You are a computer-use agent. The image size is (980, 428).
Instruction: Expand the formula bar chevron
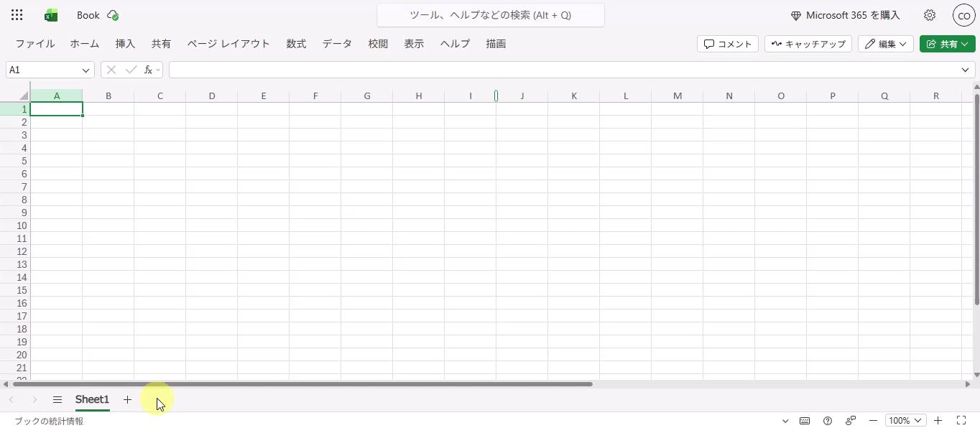point(966,70)
